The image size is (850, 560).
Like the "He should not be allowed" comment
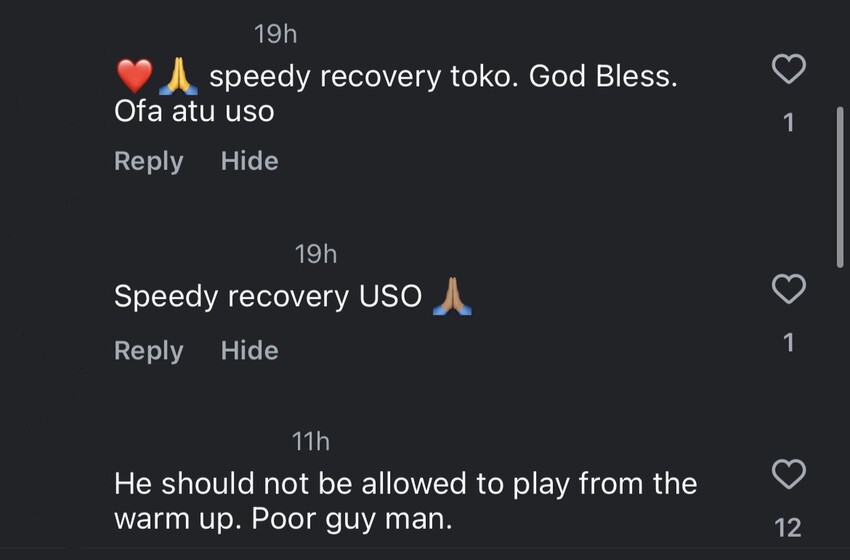click(789, 475)
